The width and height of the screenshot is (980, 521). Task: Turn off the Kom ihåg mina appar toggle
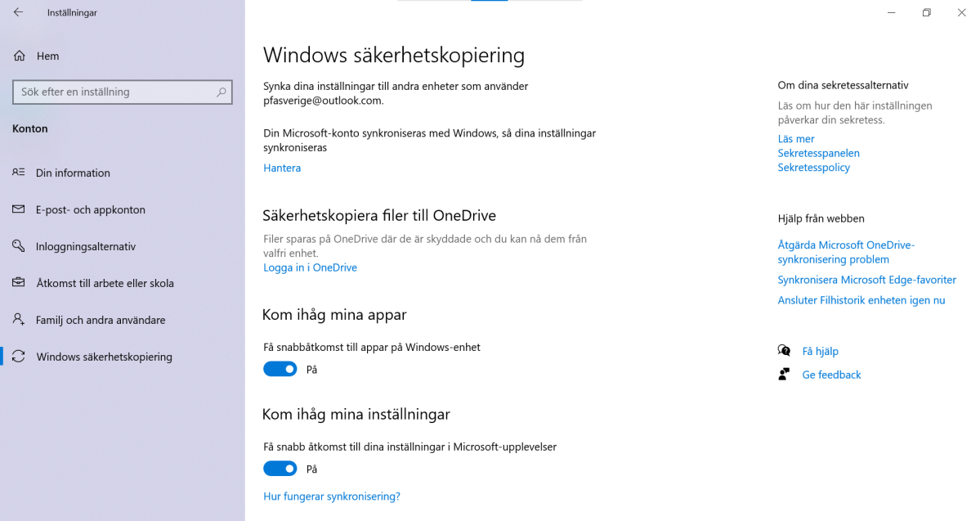point(280,370)
